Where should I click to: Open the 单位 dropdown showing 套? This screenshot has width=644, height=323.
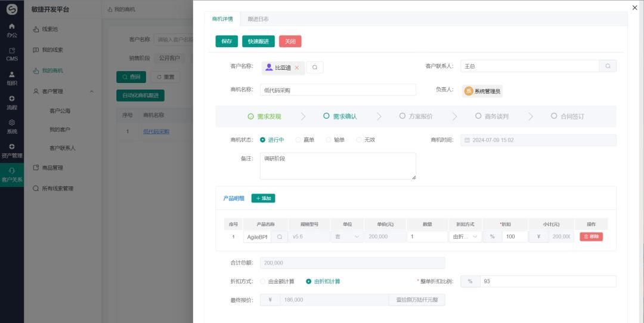click(x=347, y=236)
